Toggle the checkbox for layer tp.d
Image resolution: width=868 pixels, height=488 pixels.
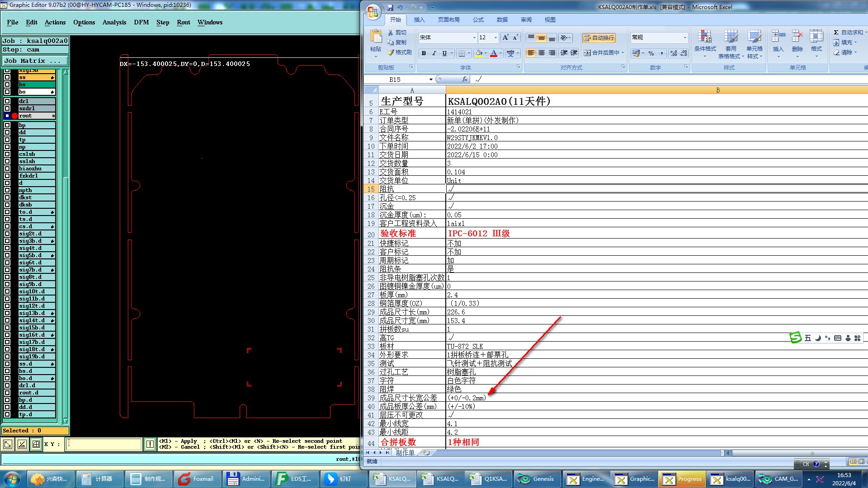7,414
